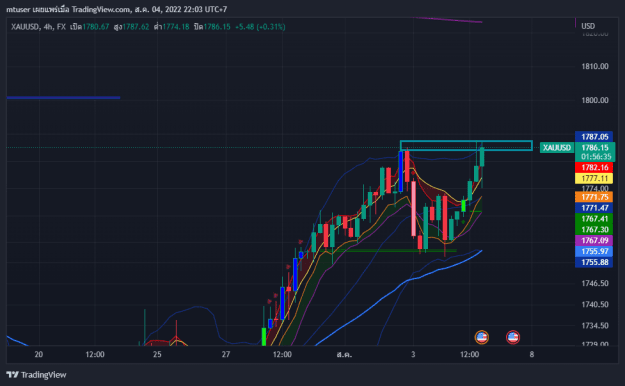
Task: Click the 1734.50 price axis label
Action: click(x=595, y=325)
